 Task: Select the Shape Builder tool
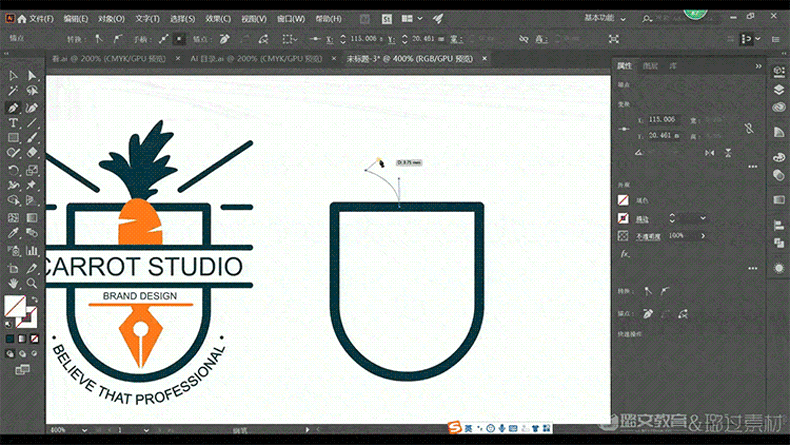point(13,201)
